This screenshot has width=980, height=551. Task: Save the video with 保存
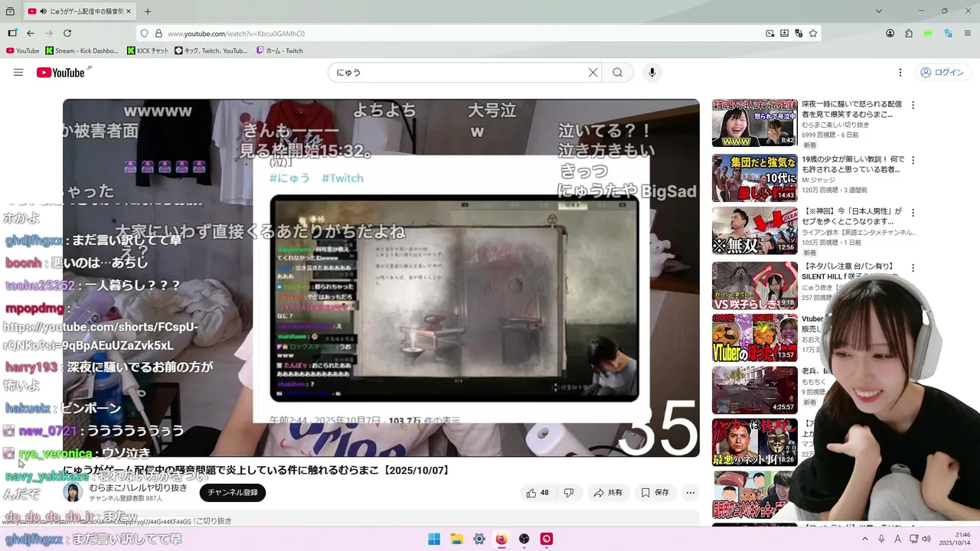click(655, 493)
